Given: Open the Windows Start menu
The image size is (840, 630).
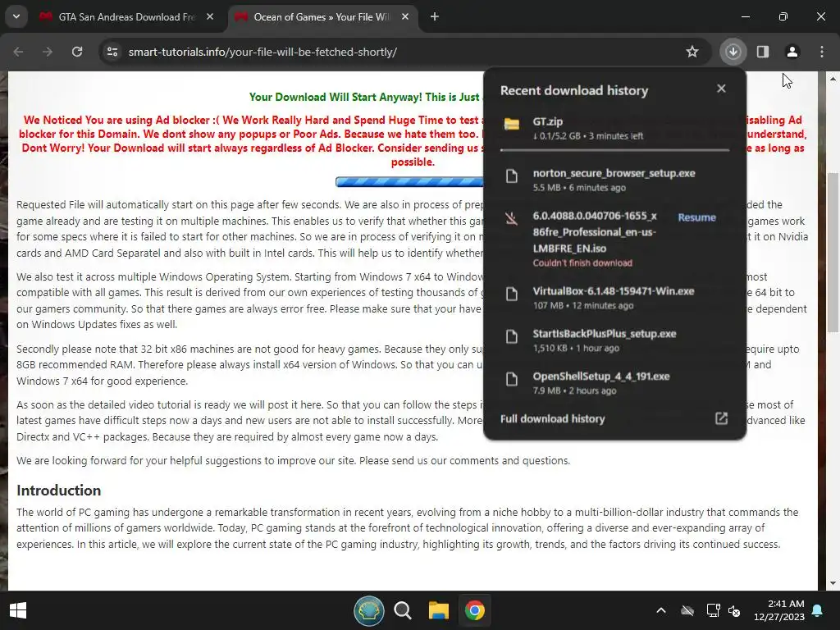Looking at the screenshot, I should pos(18,610).
